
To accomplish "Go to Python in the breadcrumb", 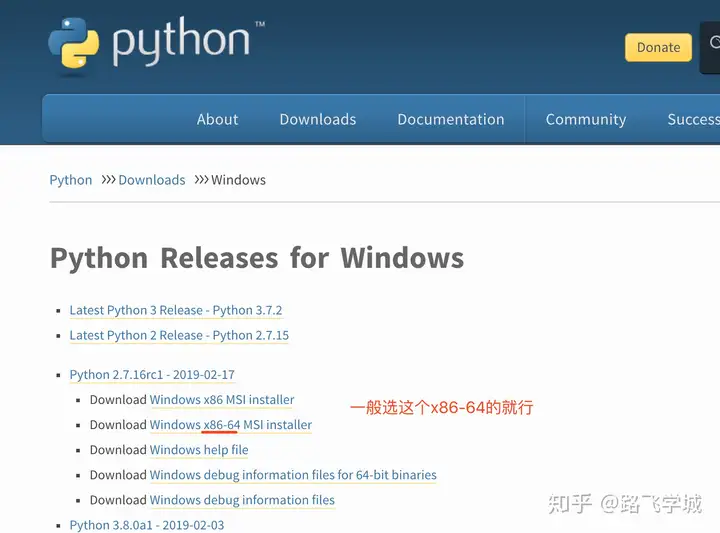I will click(71, 180).
